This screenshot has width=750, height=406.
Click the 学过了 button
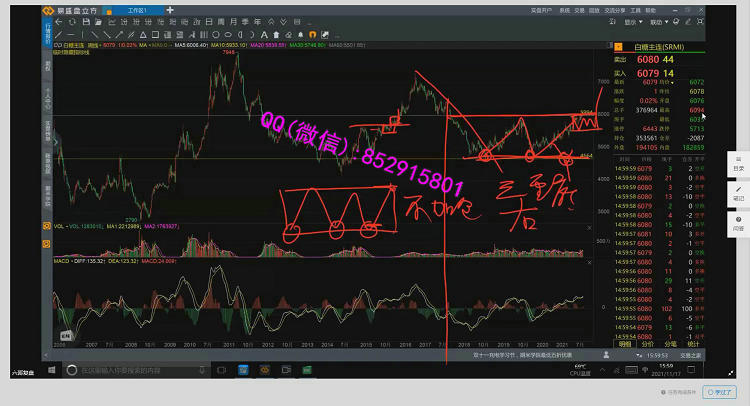tap(718, 393)
